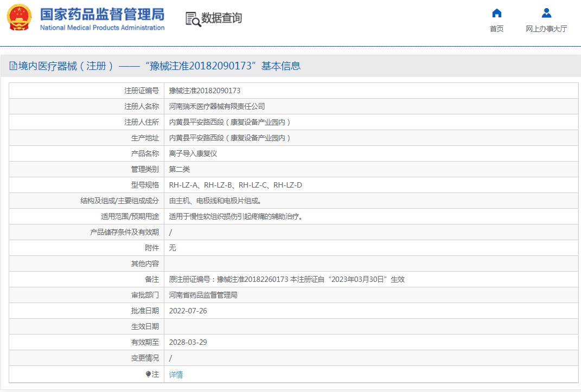Click the 产品储存条件及有效期 label

(125, 233)
